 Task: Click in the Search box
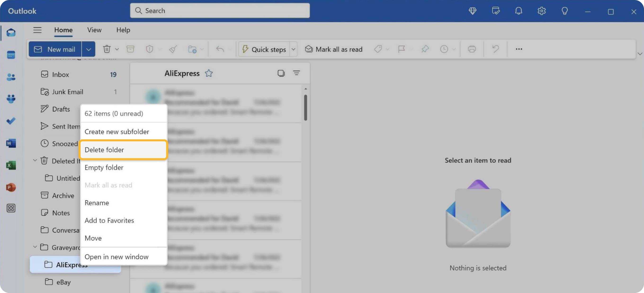coord(220,10)
